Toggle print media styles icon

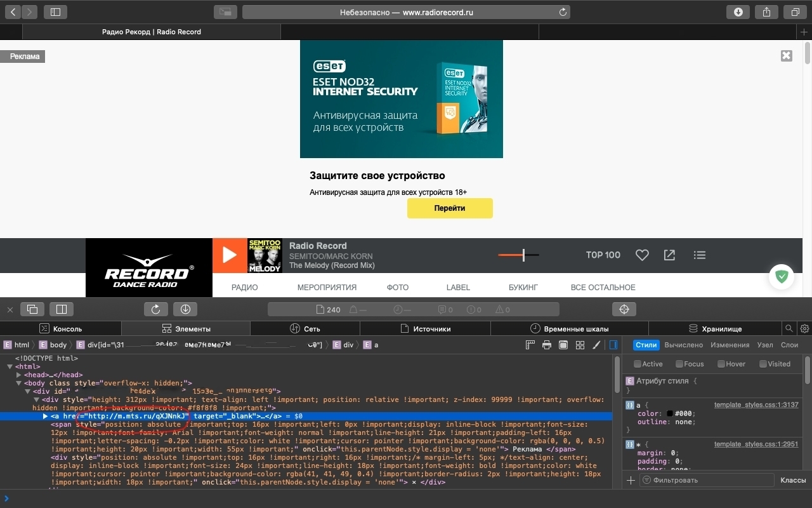(x=547, y=345)
